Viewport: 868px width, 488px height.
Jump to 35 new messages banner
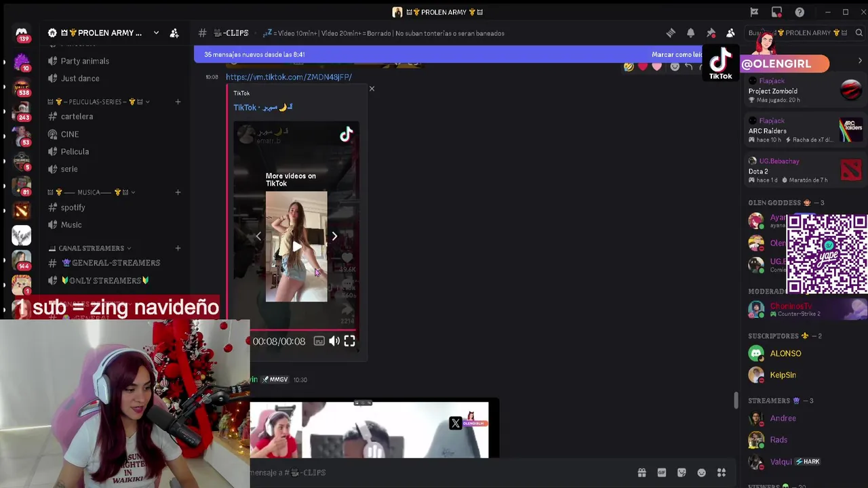click(254, 55)
